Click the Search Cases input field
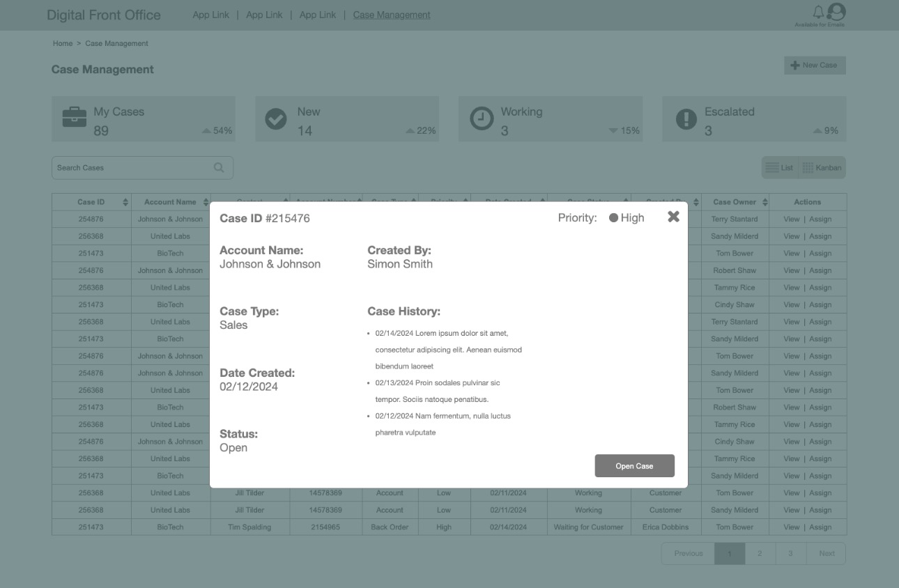The height and width of the screenshot is (588, 899). coord(132,168)
